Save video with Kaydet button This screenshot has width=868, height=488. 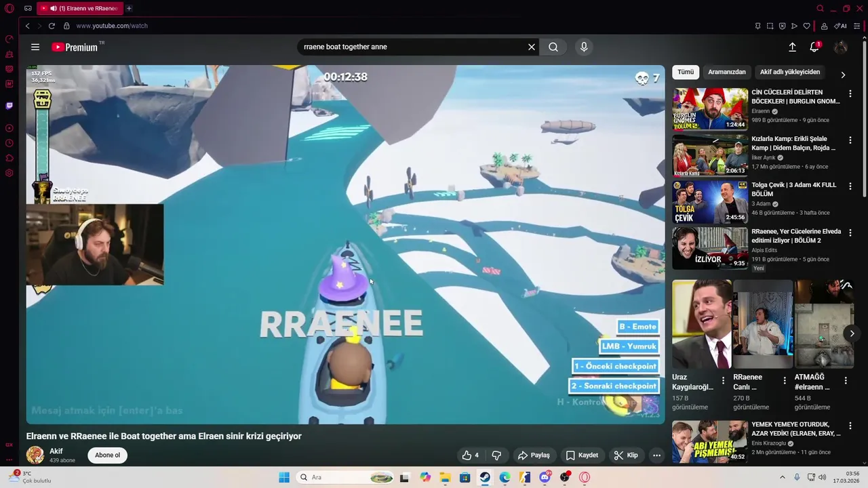(x=582, y=455)
